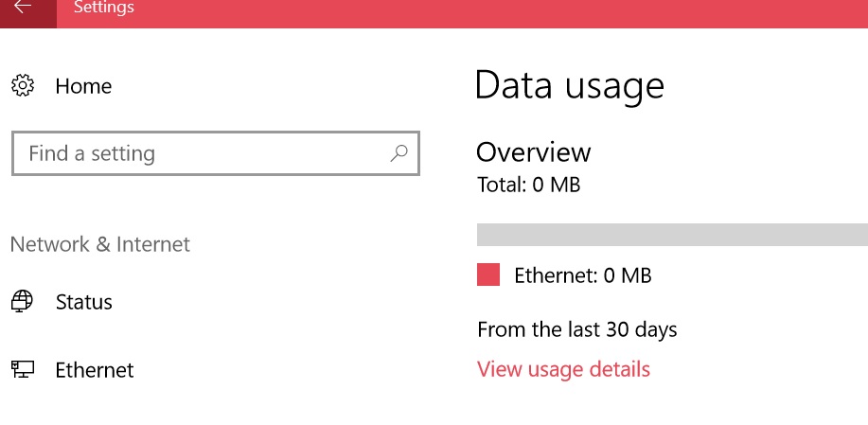Click the Ethernet monitor icon in sidebar
868x425 pixels.
click(x=23, y=369)
